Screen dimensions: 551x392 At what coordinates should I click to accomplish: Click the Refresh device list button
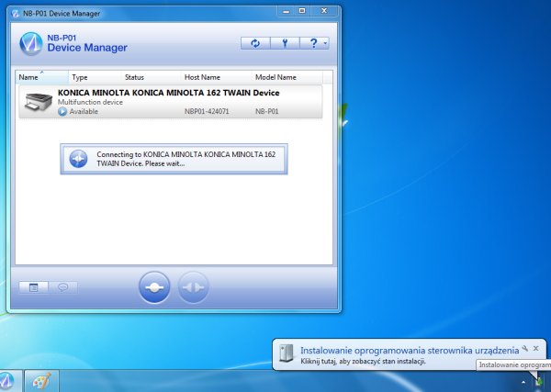pyautogui.click(x=255, y=43)
